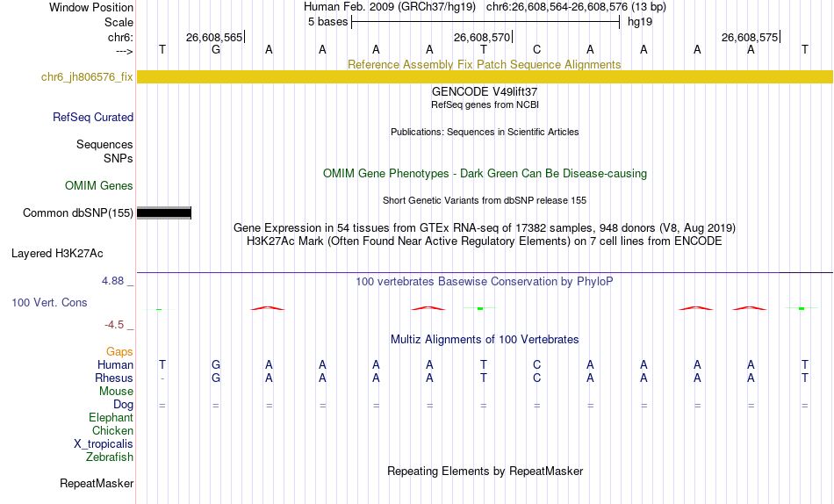The width and height of the screenshot is (834, 504).
Task: Click the C base in the Human row
Action: [x=536, y=365]
